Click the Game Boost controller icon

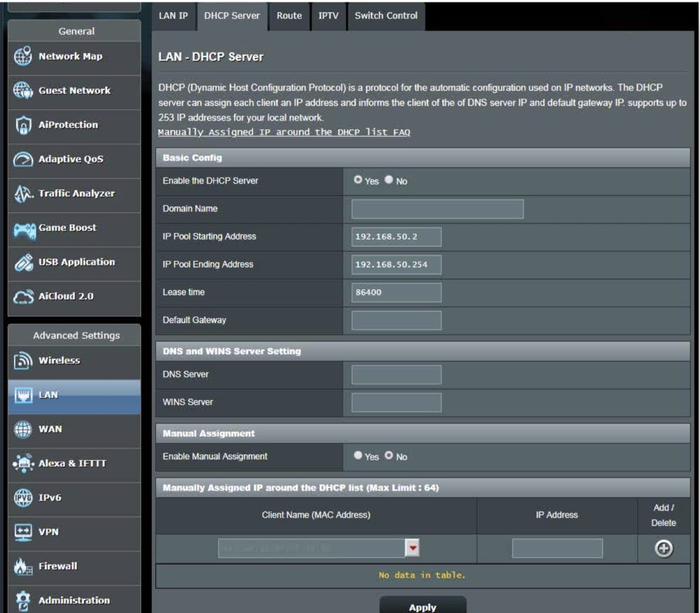click(24, 229)
